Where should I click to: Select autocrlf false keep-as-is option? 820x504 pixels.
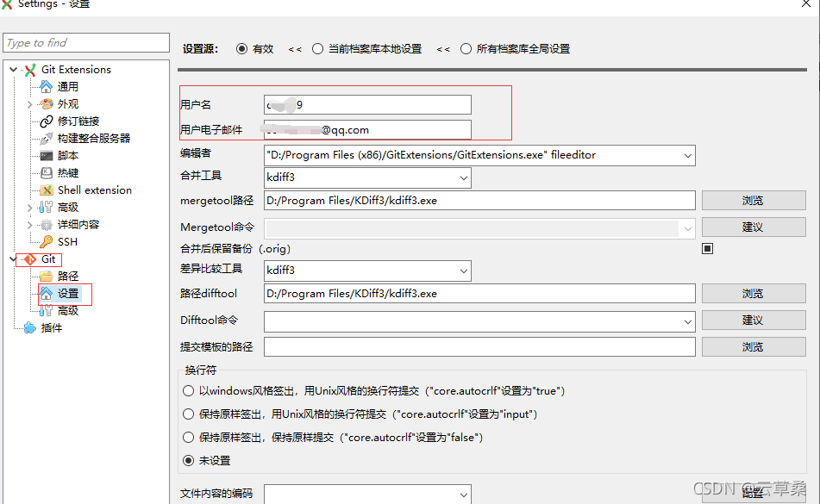(x=188, y=437)
